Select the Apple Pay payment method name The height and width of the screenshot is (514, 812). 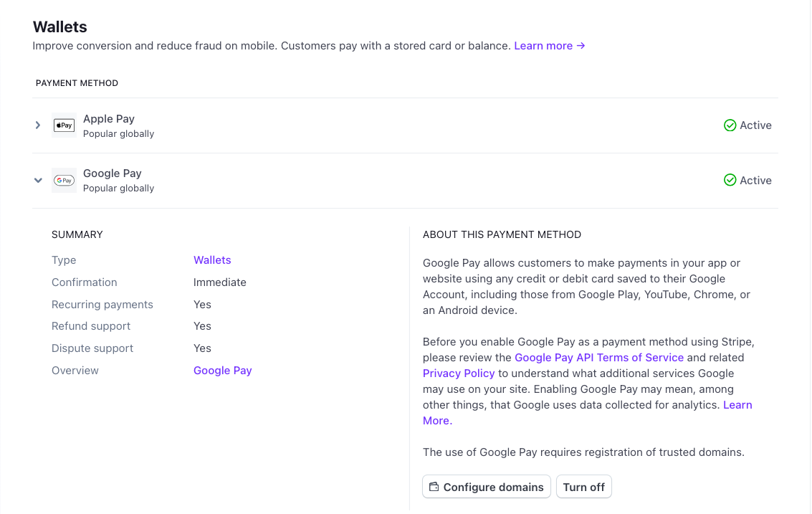pos(109,119)
